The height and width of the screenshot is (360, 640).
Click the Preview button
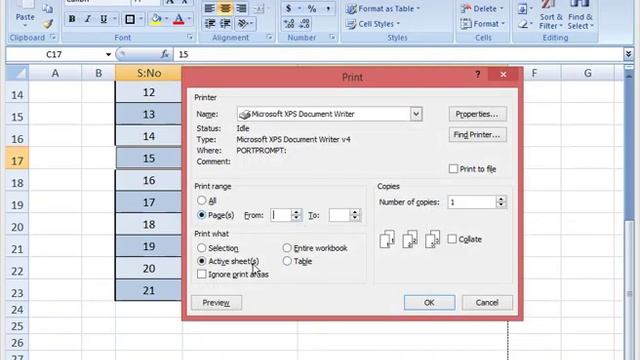click(x=216, y=302)
